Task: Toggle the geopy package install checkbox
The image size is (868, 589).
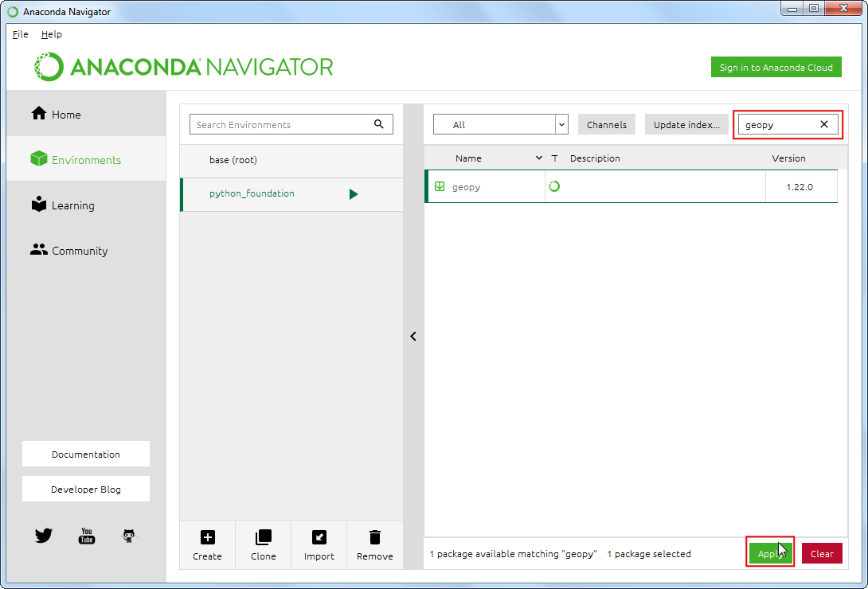Action: [x=440, y=186]
